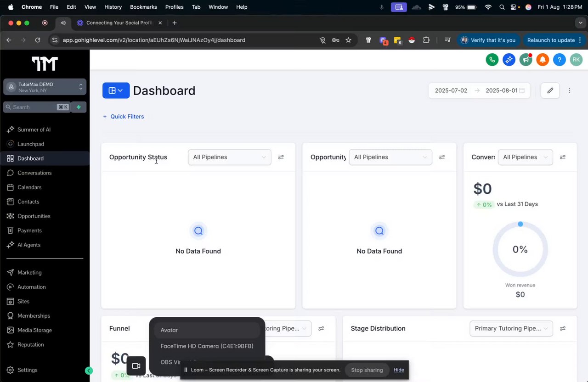Open Funnel widget filter settings icon
The width and height of the screenshot is (588, 382).
pyautogui.click(x=322, y=328)
